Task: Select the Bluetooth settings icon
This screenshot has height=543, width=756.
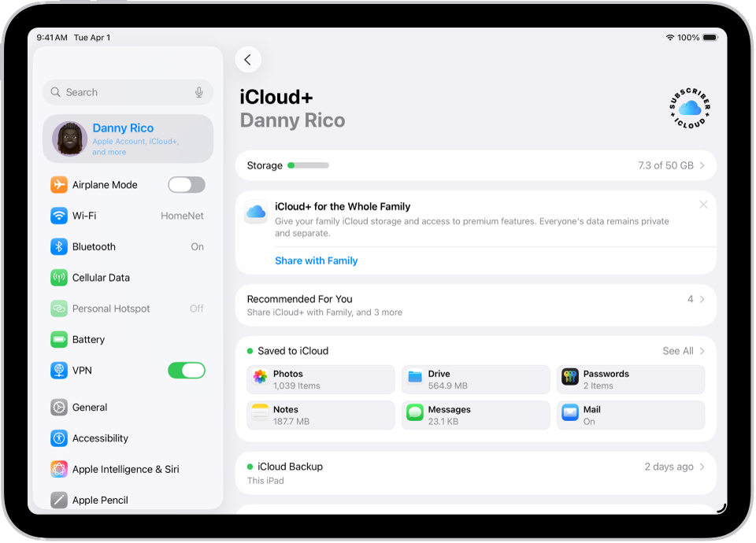Action: (x=59, y=246)
